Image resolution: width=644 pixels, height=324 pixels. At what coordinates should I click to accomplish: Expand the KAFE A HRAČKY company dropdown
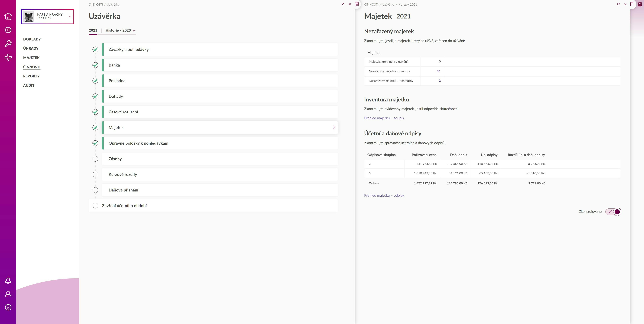70,16
